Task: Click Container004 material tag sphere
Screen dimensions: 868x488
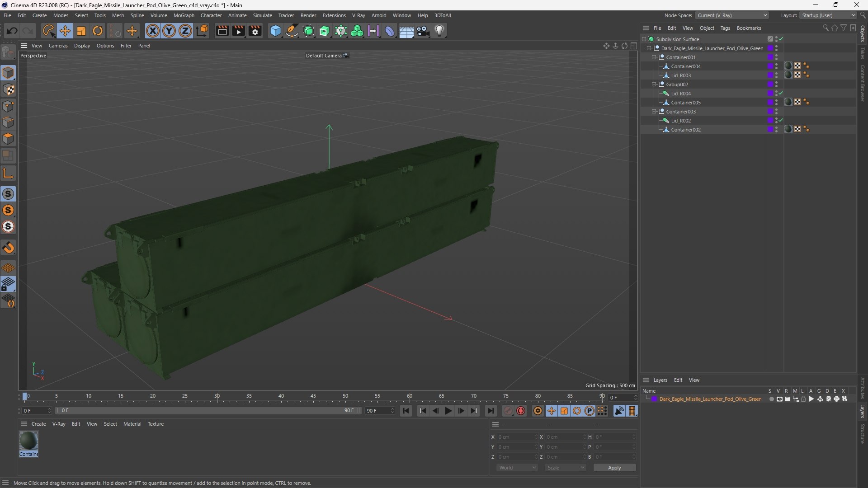Action: 788,66
